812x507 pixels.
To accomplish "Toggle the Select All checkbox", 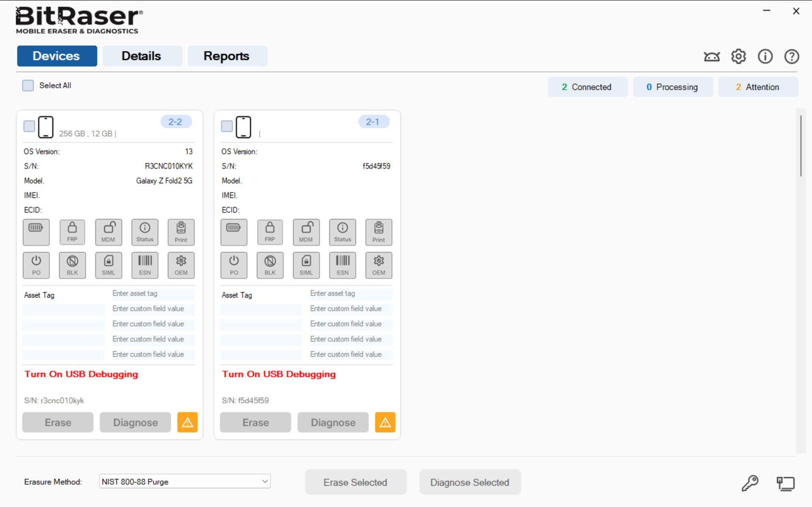I will point(28,86).
